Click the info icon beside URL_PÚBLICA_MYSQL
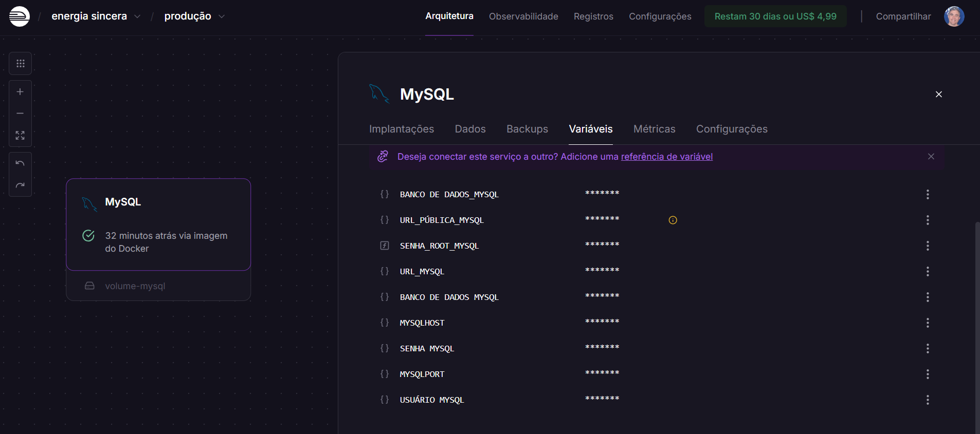 (673, 220)
